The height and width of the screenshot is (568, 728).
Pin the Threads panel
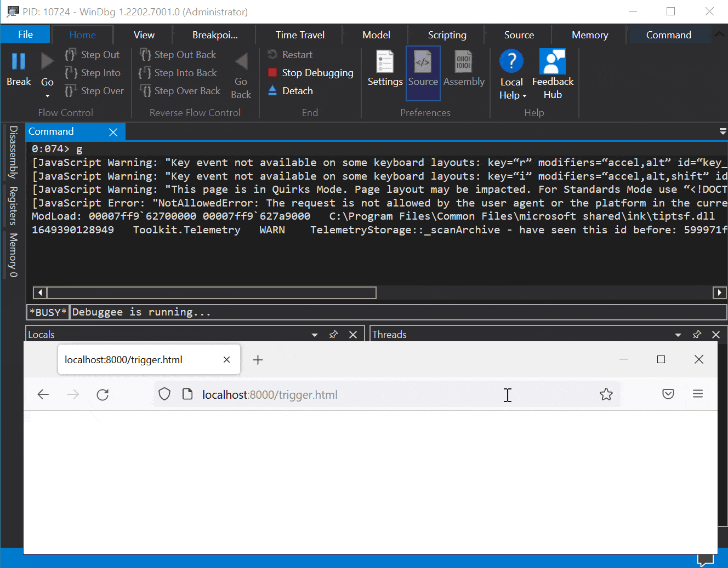(x=697, y=334)
